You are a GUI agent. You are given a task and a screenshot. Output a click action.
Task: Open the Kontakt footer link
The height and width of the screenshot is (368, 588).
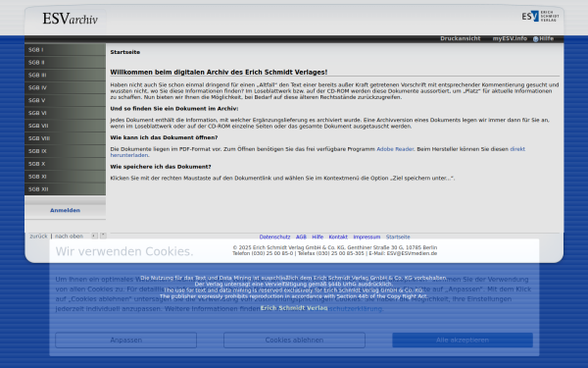338,237
